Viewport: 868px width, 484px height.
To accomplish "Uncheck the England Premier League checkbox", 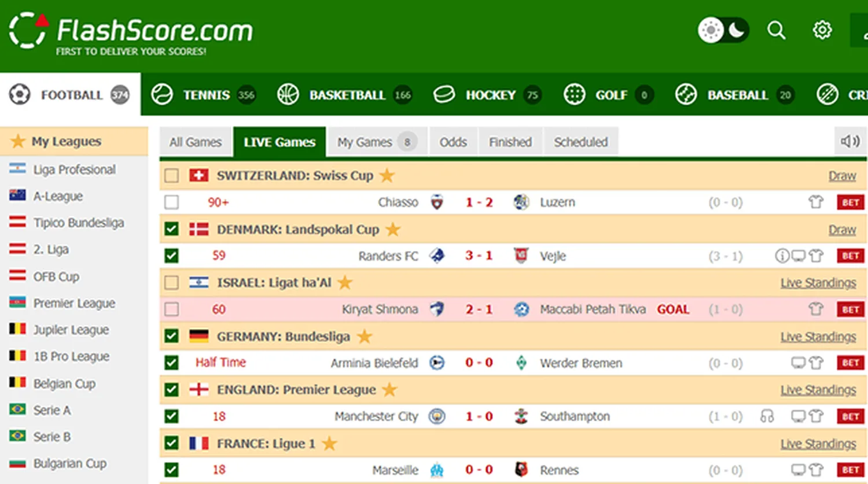I will 171,389.
